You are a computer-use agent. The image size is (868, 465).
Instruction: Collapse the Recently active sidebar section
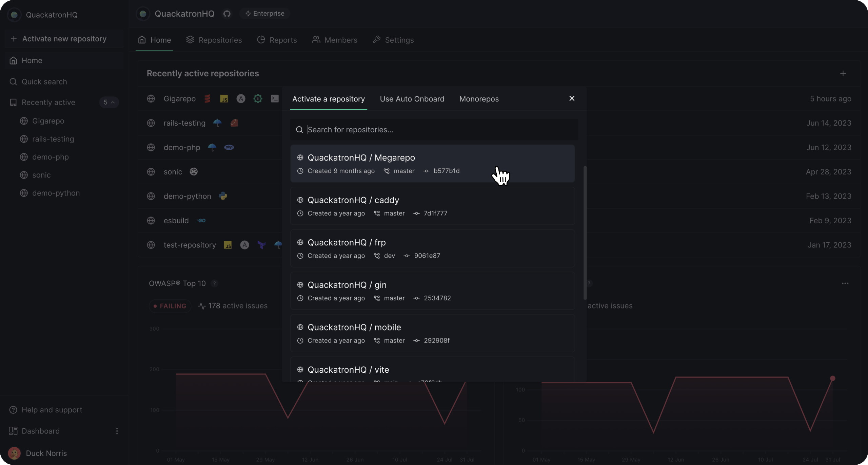click(109, 102)
